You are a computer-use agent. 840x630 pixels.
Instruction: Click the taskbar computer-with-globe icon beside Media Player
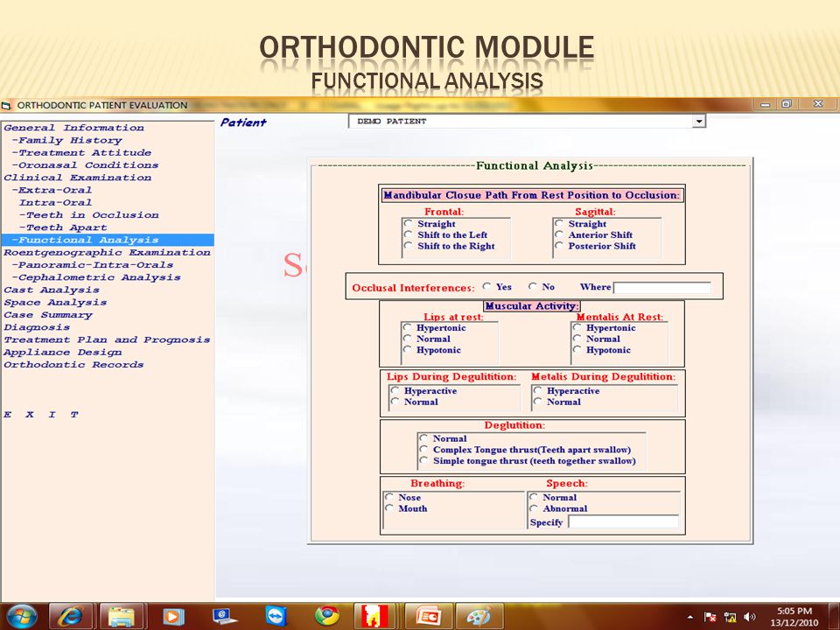225,616
